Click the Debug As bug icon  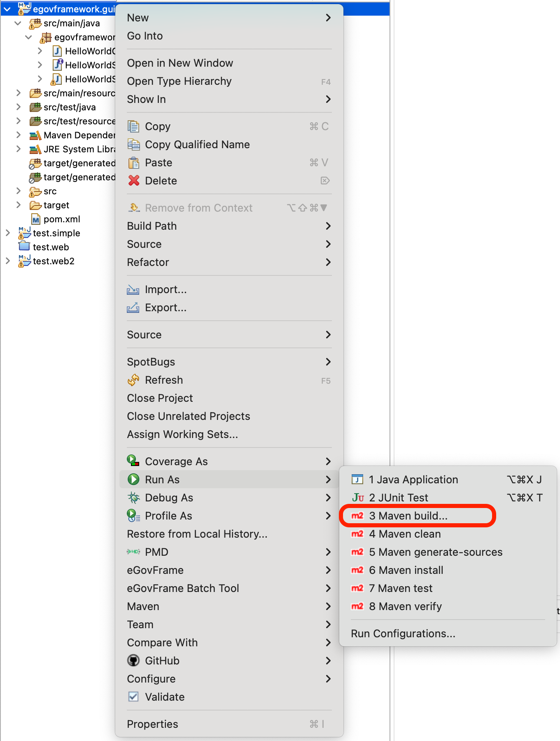click(x=133, y=498)
